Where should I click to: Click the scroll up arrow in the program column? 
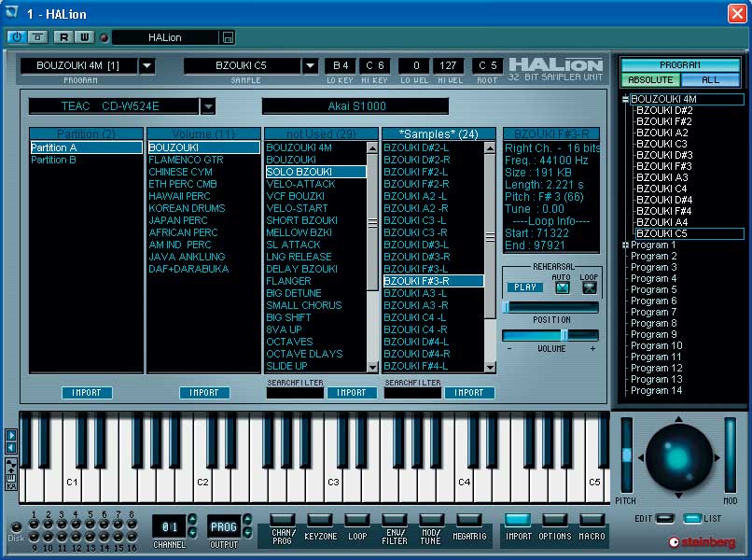coord(372,147)
